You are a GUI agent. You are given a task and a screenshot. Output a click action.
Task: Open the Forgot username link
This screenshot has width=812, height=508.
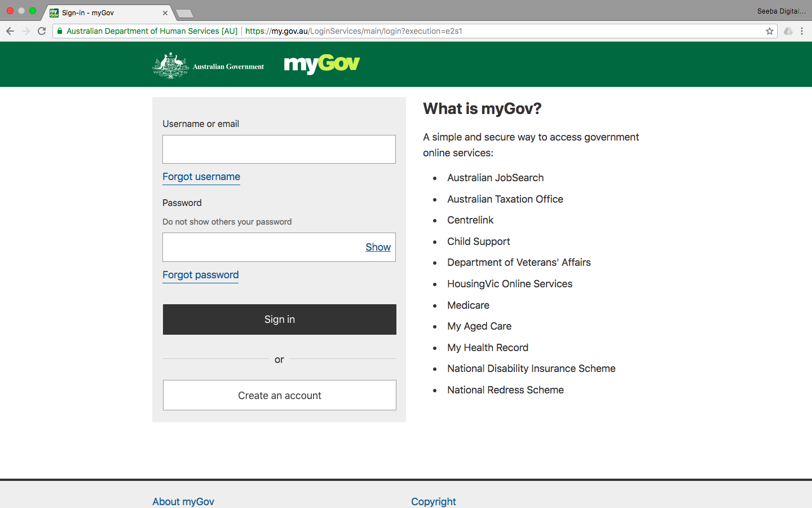pyautogui.click(x=201, y=177)
